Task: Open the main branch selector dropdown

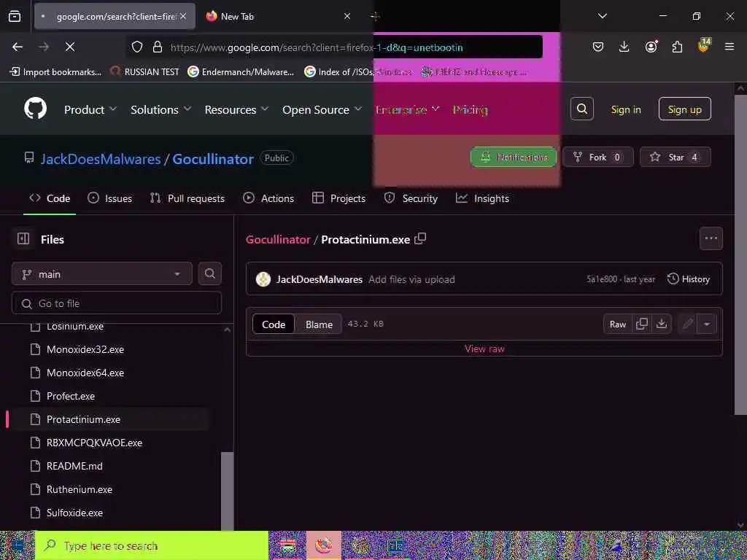Action: (x=102, y=274)
